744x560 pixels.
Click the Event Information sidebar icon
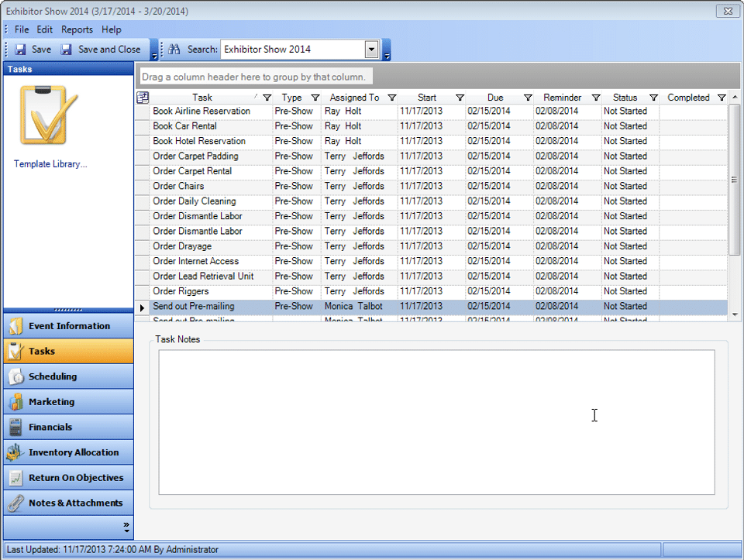pyautogui.click(x=15, y=326)
